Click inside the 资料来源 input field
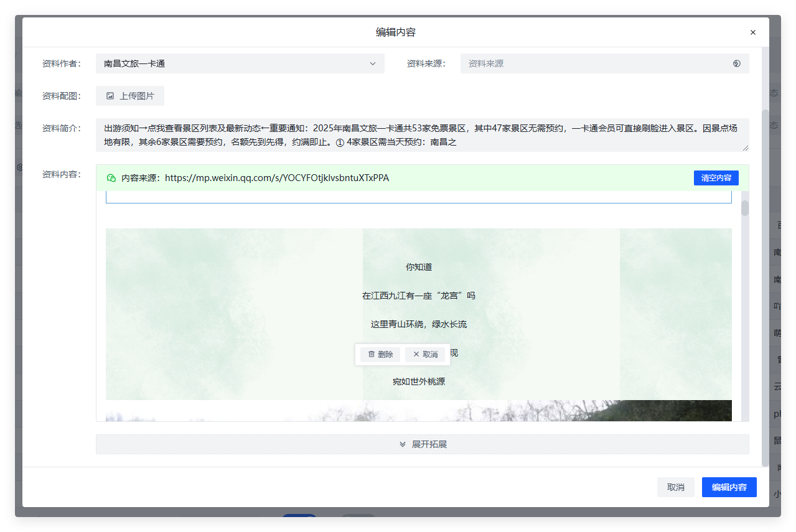Image resolution: width=796 pixels, height=532 pixels. [591, 63]
